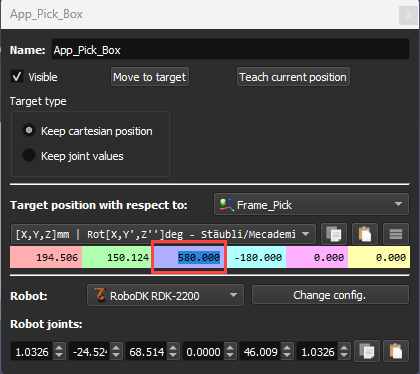Uncheck the Visible checkbox
Screen dimensions: 420x374
pos(17,76)
